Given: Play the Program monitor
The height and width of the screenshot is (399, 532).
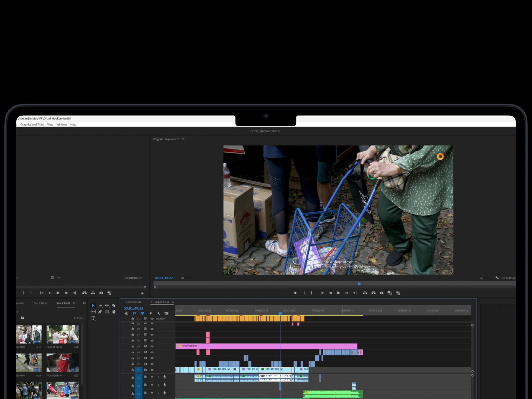Looking at the screenshot, I should [x=338, y=293].
